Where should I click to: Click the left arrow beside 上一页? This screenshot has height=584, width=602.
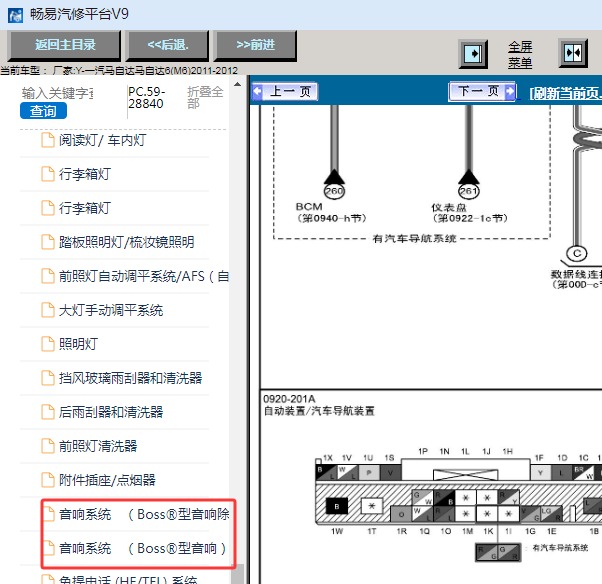257,91
